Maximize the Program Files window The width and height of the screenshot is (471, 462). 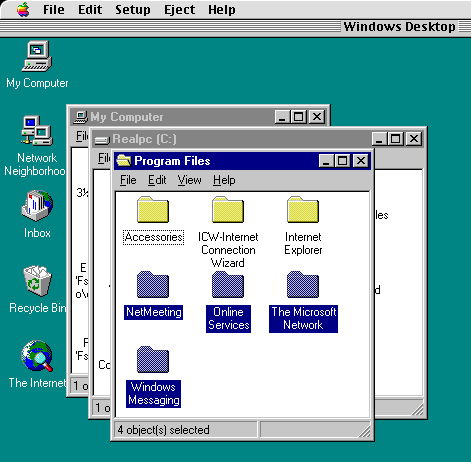click(342, 161)
